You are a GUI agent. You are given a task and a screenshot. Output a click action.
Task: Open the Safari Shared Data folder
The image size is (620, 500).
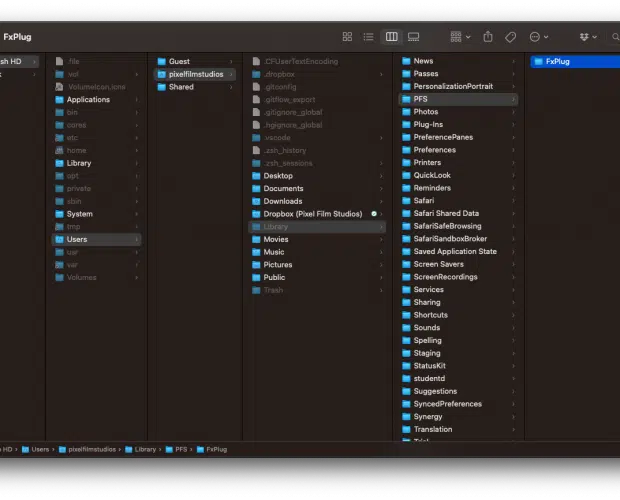pyautogui.click(x=458, y=213)
